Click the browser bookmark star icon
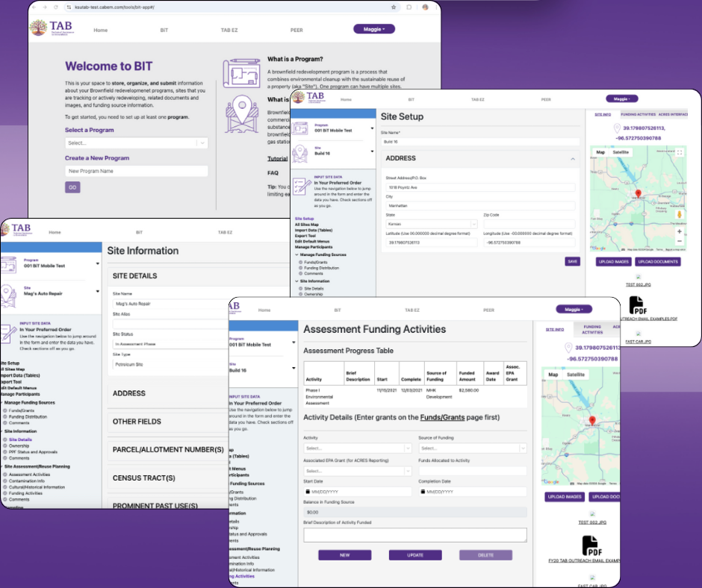Viewport: 702px width, 588px height. click(394, 7)
